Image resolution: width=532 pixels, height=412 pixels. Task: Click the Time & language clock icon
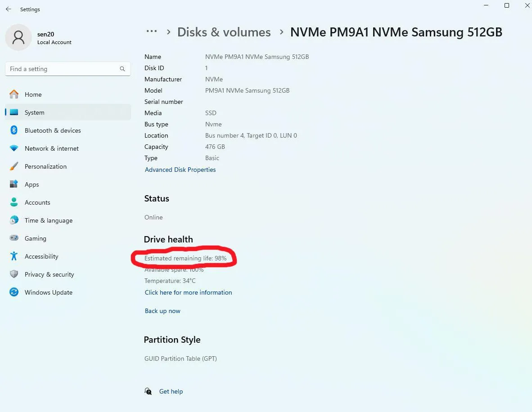point(14,220)
